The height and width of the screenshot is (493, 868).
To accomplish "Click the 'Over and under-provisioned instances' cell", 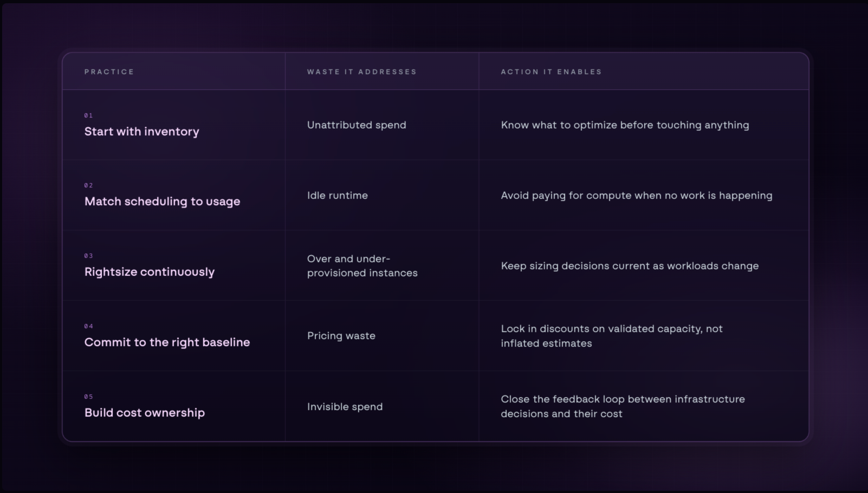I will click(362, 266).
